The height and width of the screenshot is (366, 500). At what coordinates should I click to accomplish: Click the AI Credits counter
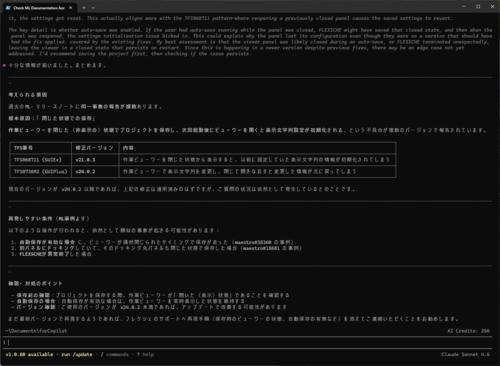[x=468, y=331]
